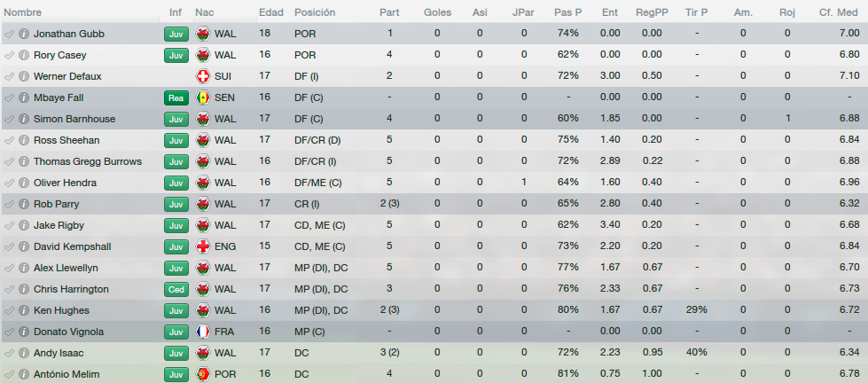868x383 pixels.
Task: Toggle checkmark for Rory Casey row
Action: coord(9,55)
